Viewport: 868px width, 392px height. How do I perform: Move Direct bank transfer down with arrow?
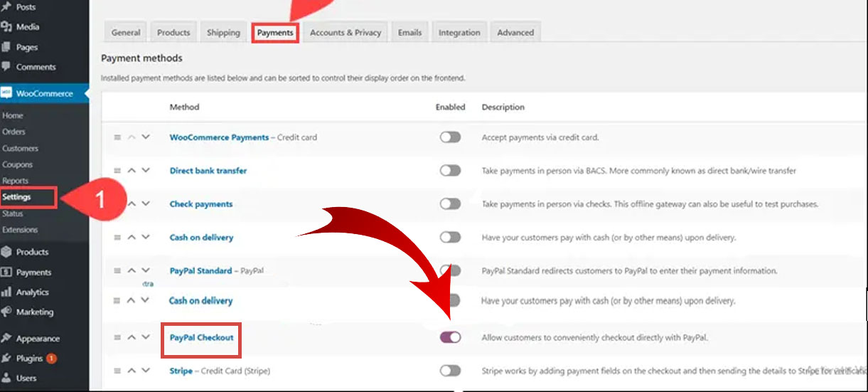(146, 171)
